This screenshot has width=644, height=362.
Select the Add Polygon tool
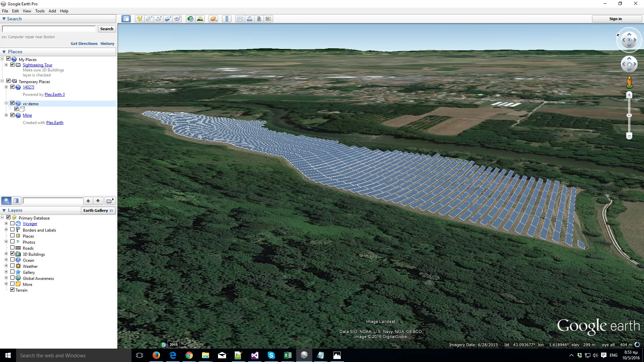click(149, 19)
